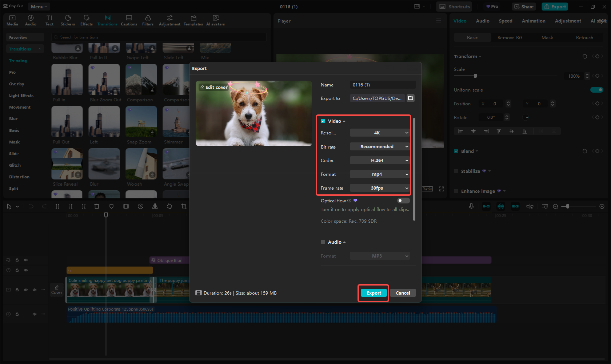The height and width of the screenshot is (364, 611).
Task: Click the crop tool in timeline toolbar
Action: (x=184, y=206)
